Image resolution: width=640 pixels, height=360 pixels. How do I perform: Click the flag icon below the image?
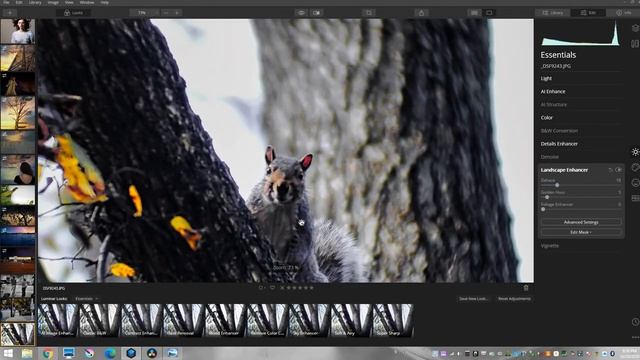coord(261,288)
